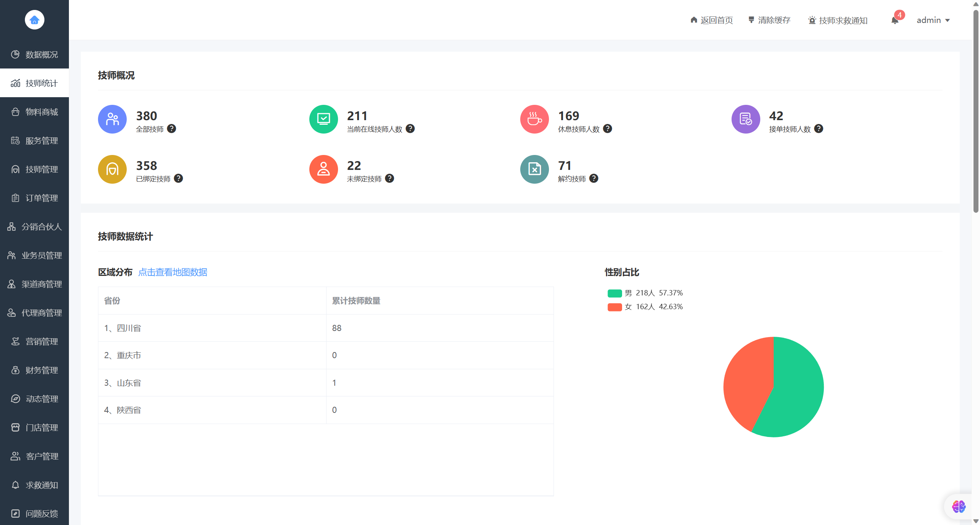Click the green 当前在线技师人数 icon
This screenshot has height=525, width=980.
pos(323,119)
